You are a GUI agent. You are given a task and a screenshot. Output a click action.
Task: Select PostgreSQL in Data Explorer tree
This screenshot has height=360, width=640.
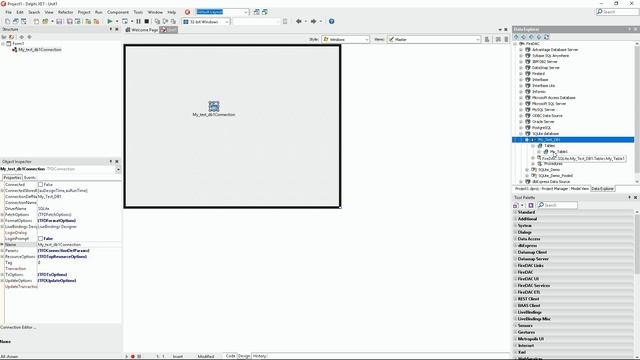point(541,128)
